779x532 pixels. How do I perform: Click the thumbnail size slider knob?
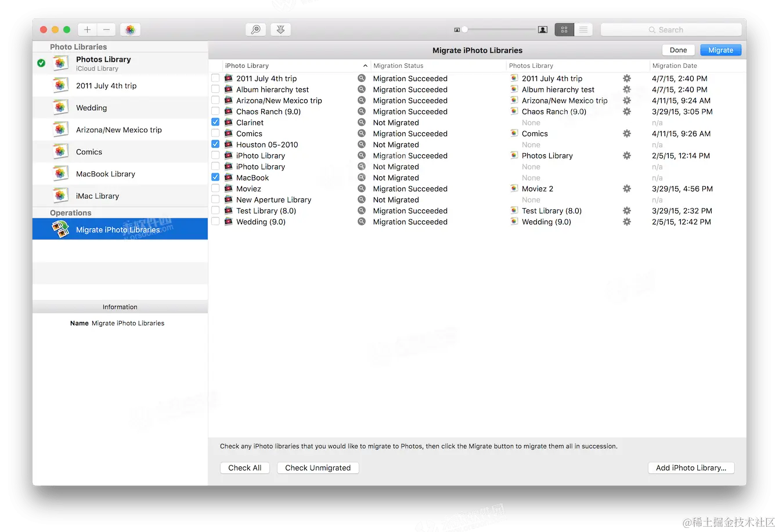point(464,30)
